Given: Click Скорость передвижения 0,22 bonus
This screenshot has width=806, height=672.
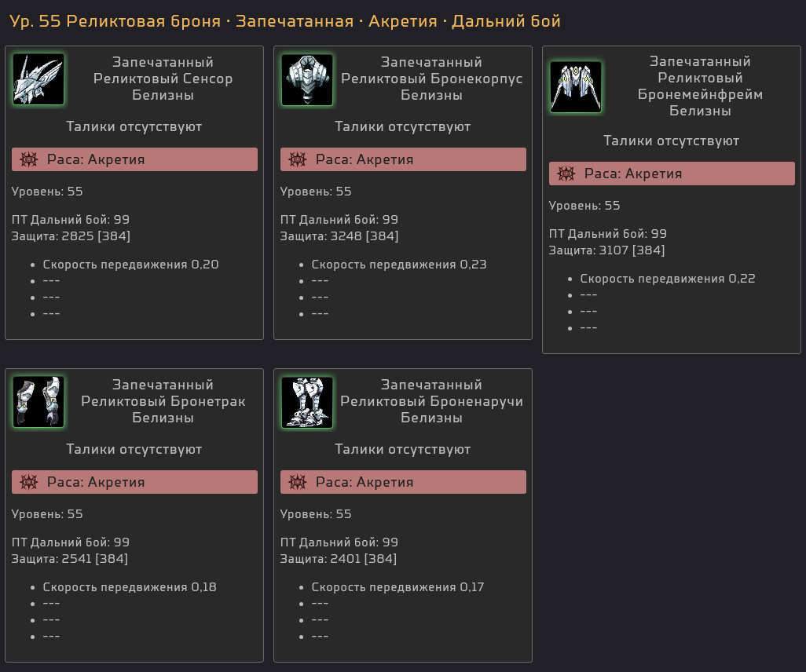Looking at the screenshot, I should [x=668, y=279].
